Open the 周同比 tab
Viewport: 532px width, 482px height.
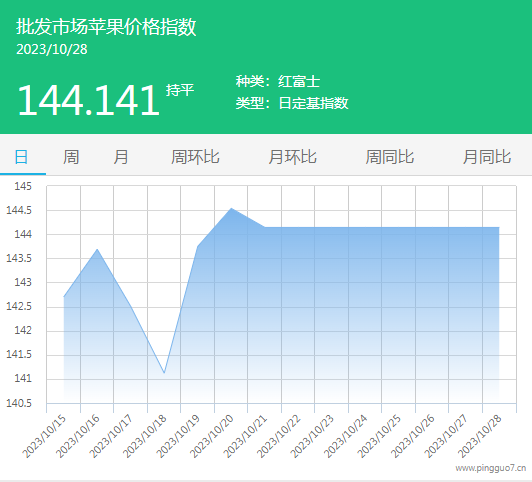pyautogui.click(x=390, y=157)
